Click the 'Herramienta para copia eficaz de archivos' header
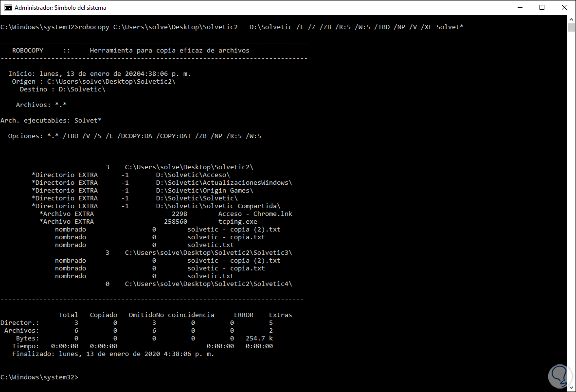The width and height of the screenshot is (576, 392). click(x=169, y=50)
